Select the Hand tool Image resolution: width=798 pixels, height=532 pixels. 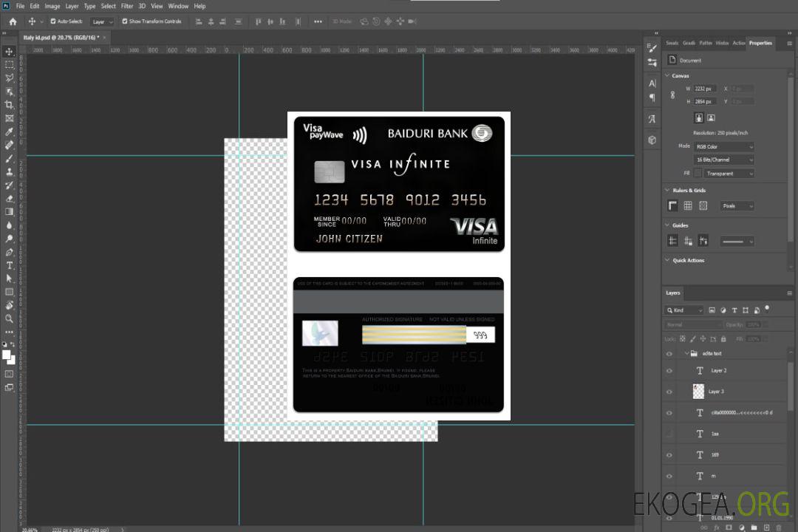(x=9, y=305)
